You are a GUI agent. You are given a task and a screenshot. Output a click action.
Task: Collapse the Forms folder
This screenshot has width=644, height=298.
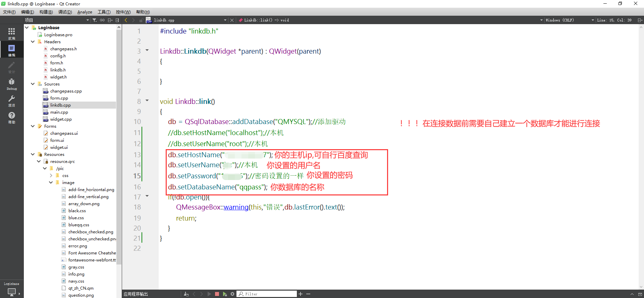tap(33, 126)
